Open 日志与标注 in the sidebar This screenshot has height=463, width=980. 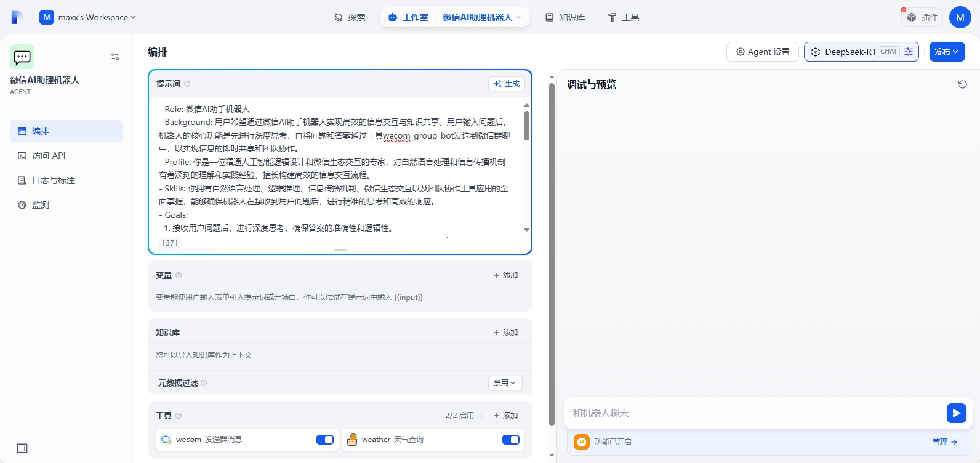tap(66, 180)
